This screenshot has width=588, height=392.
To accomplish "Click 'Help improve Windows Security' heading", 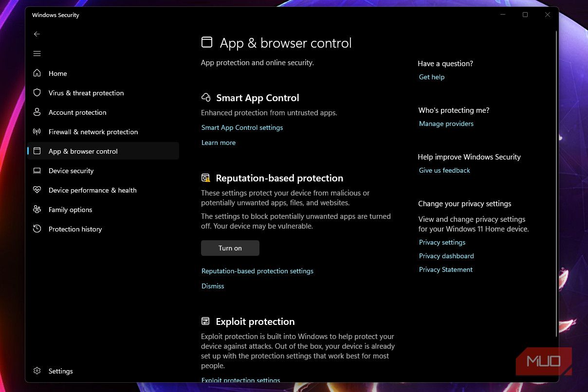I will point(469,157).
